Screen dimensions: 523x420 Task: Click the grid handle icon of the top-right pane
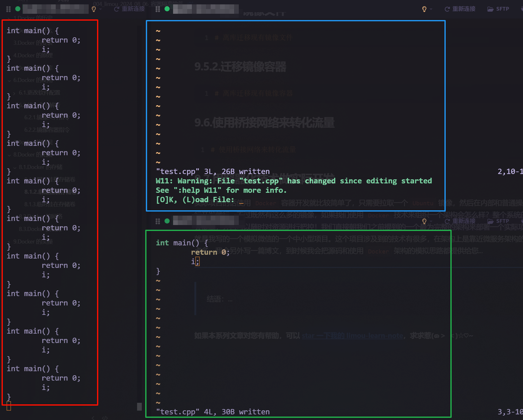tap(158, 9)
